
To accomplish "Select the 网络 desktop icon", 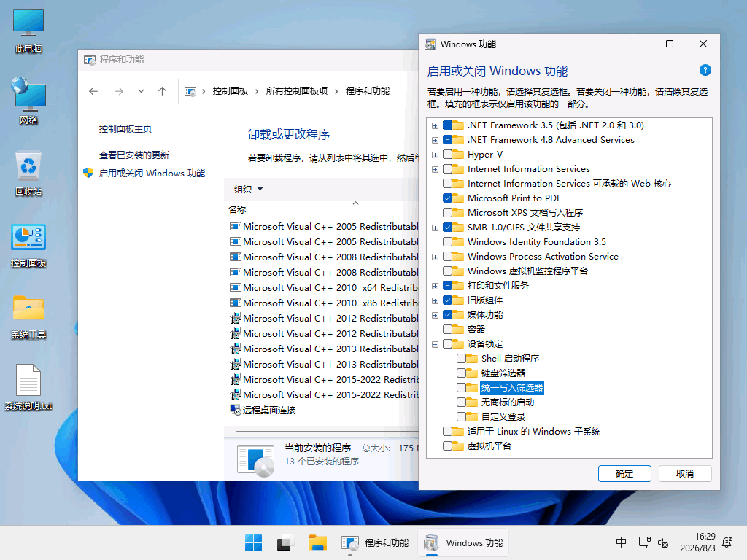I will pyautogui.click(x=28, y=101).
